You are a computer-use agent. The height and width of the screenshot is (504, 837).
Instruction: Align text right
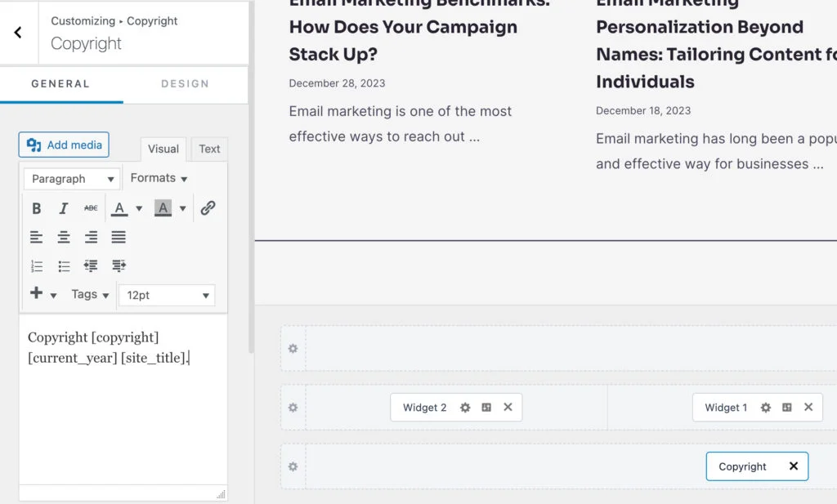[91, 237]
